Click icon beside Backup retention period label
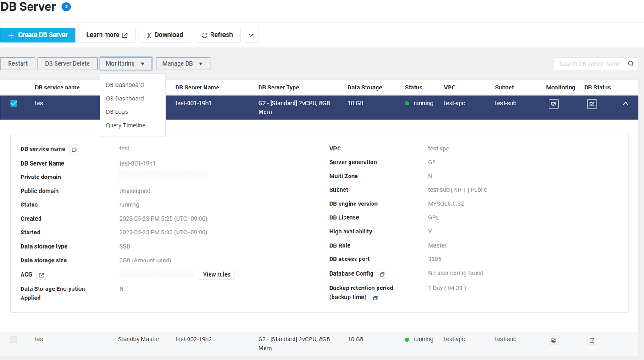 [x=375, y=298]
